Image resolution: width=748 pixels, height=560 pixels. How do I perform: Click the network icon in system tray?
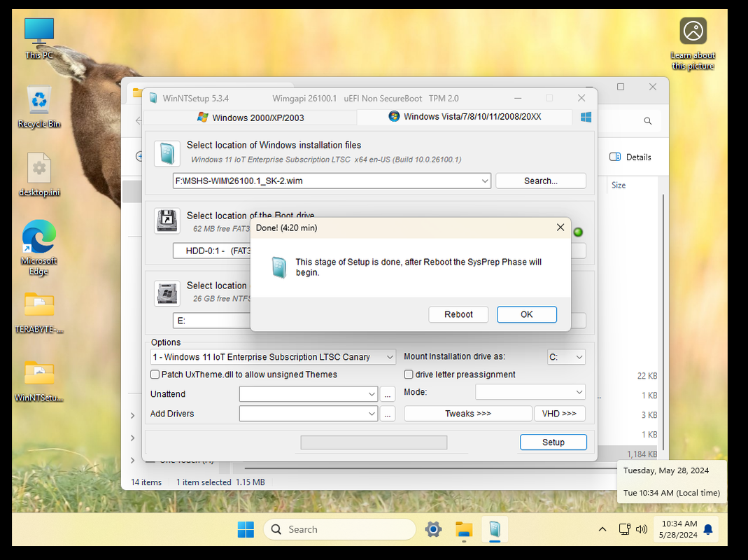pyautogui.click(x=624, y=529)
